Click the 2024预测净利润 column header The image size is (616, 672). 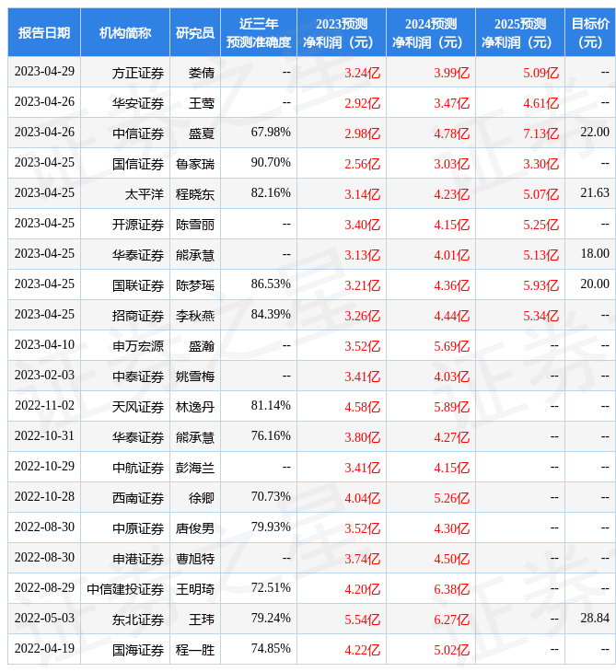click(x=431, y=32)
